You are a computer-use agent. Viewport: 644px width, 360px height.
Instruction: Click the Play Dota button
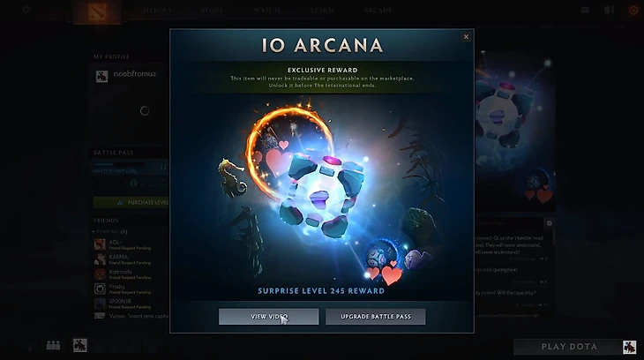569,347
